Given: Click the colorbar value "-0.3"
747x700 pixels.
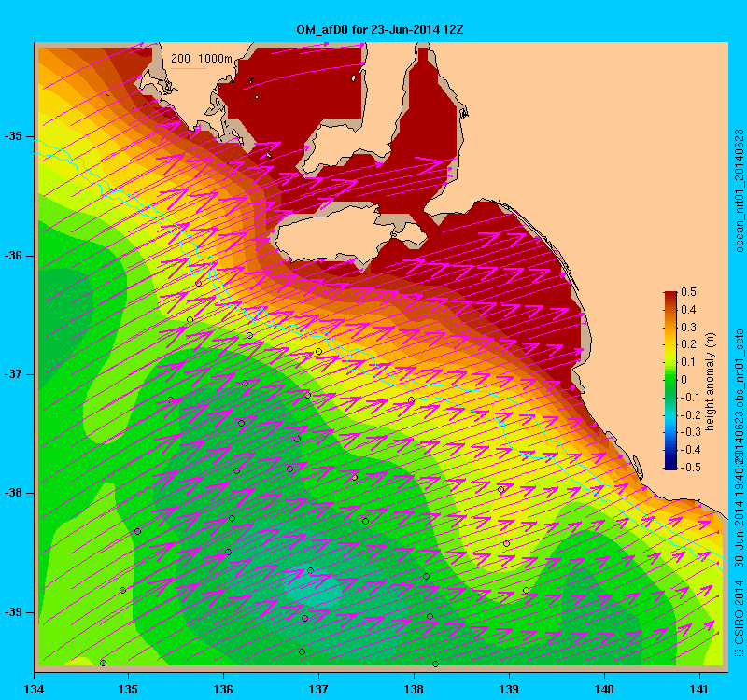Looking at the screenshot, I should [690, 432].
